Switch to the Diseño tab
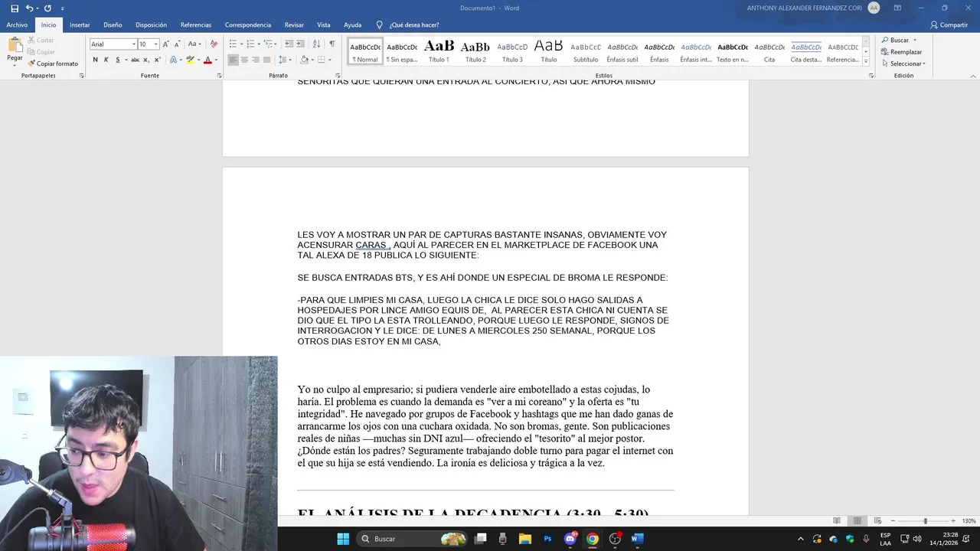This screenshot has height=551, width=980. (x=113, y=25)
